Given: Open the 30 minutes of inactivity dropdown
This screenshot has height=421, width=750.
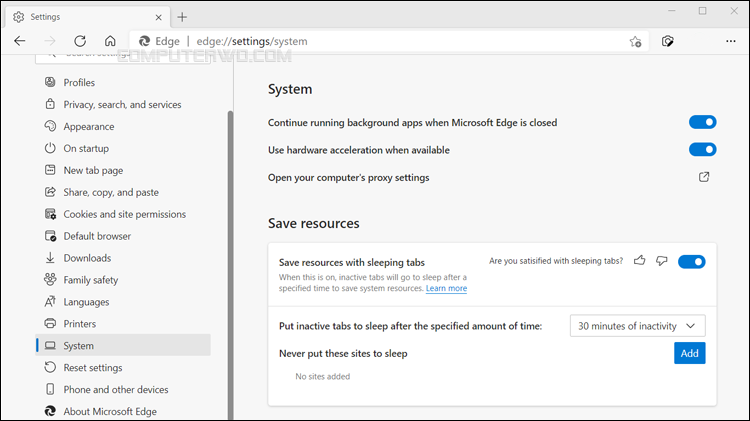Looking at the screenshot, I should click(x=637, y=326).
